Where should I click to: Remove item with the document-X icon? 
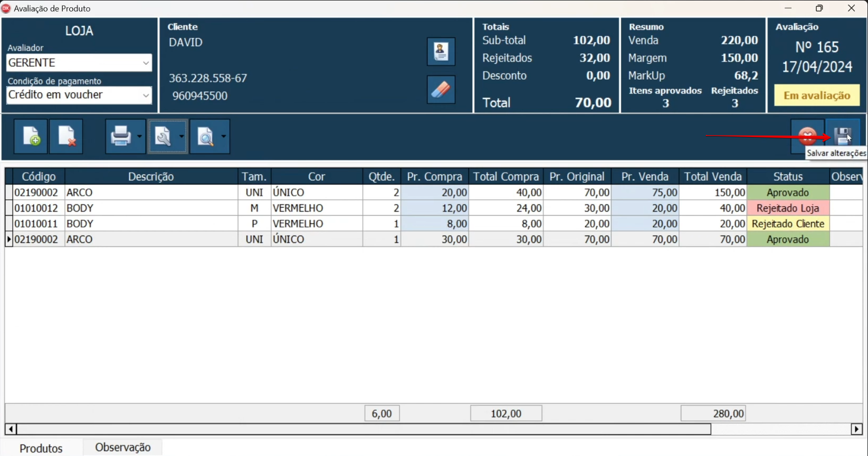[66, 137]
